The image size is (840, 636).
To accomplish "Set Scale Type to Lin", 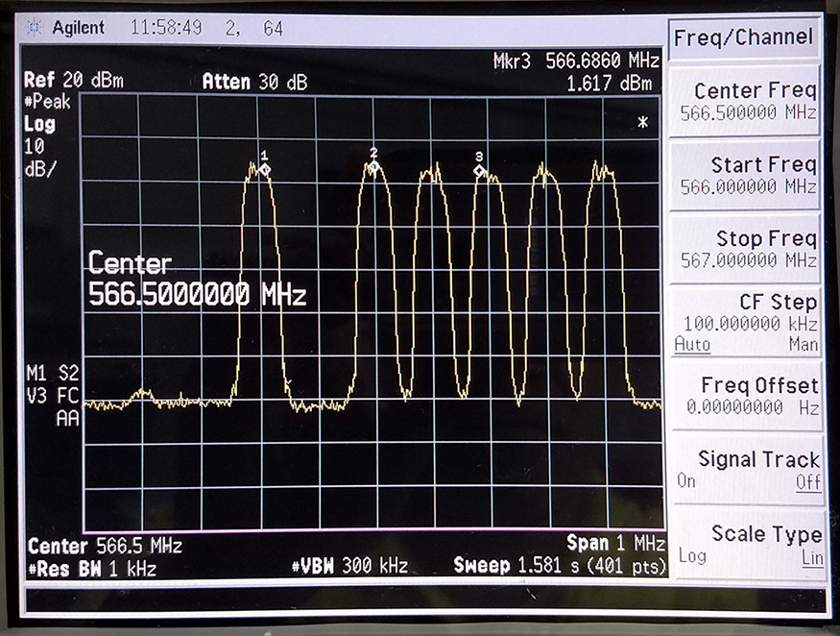I will point(812,558).
